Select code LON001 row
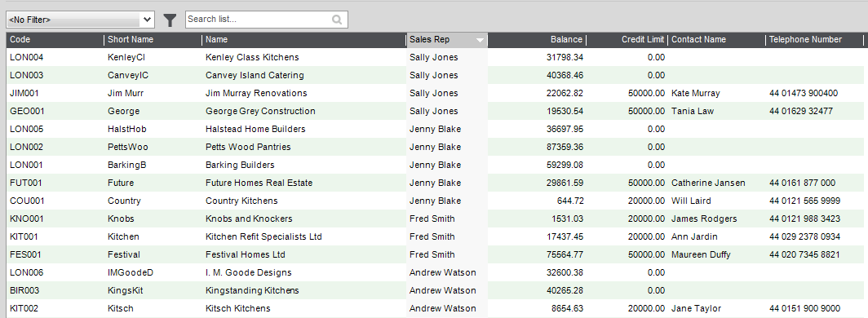Image resolution: width=868 pixels, height=318 pixels. [434, 165]
